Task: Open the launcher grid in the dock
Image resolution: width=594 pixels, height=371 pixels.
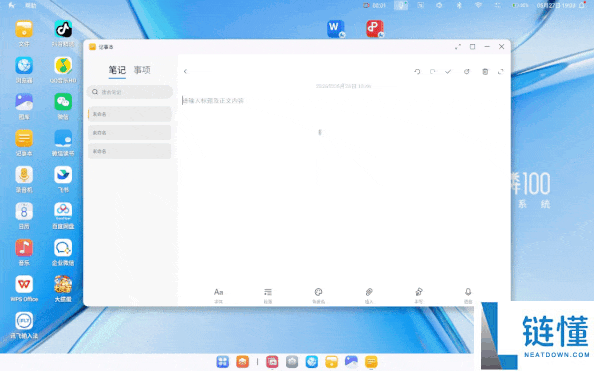Action: pos(223,362)
